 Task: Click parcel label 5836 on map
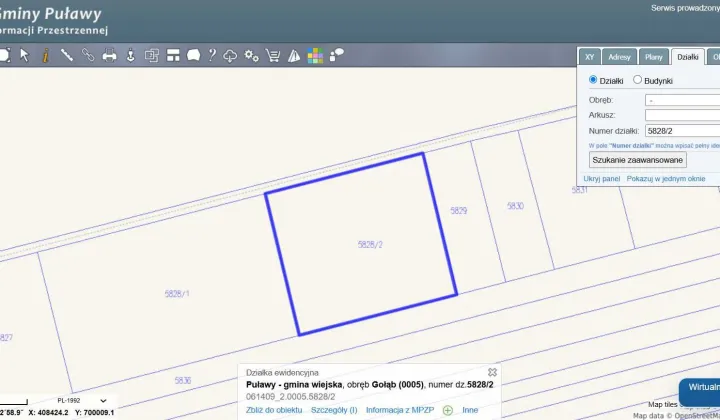point(183,381)
